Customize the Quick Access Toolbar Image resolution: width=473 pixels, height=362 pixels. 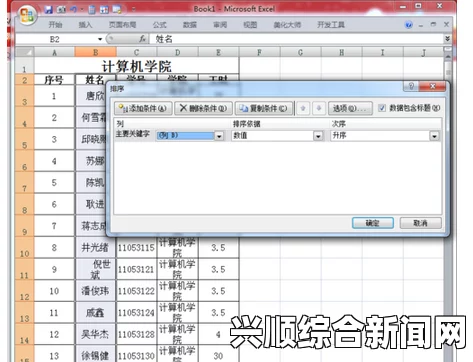click(x=133, y=10)
